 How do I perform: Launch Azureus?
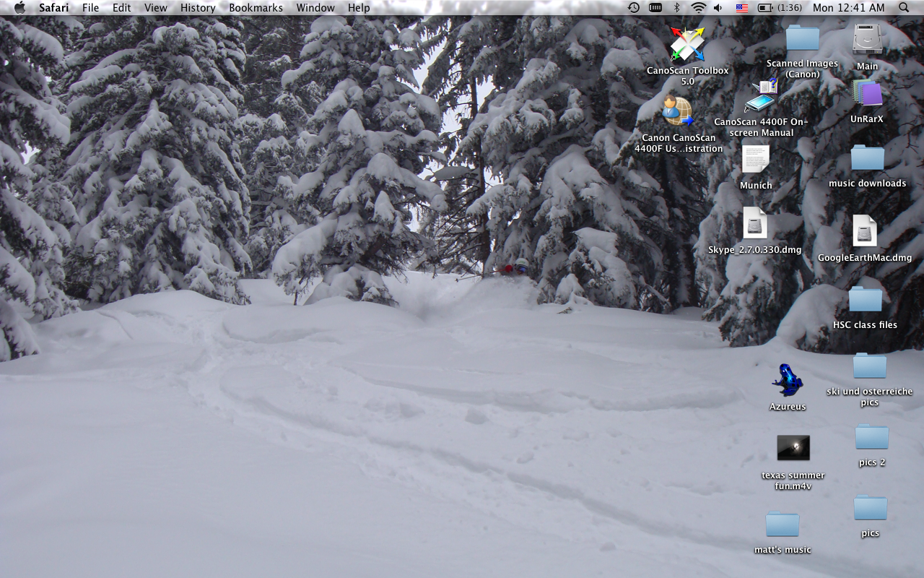click(x=787, y=381)
